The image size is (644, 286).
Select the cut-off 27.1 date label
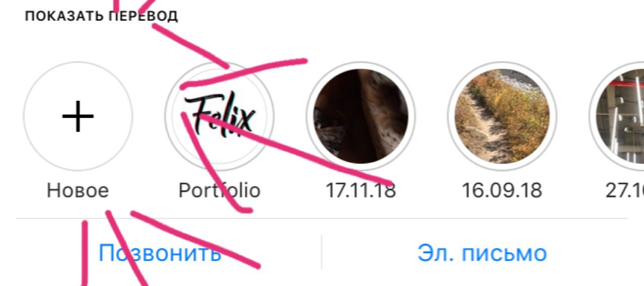[624, 191]
